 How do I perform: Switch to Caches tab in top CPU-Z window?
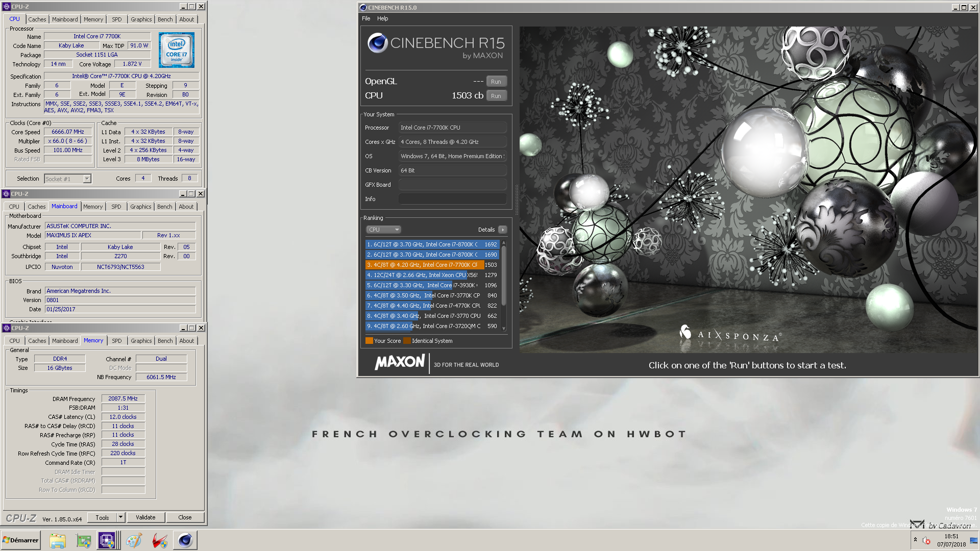37,19
